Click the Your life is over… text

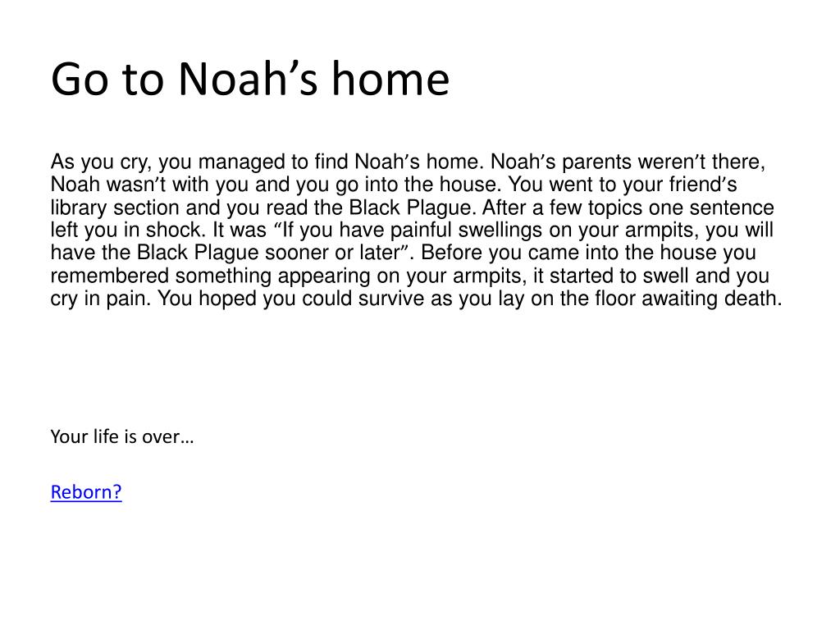click(122, 436)
